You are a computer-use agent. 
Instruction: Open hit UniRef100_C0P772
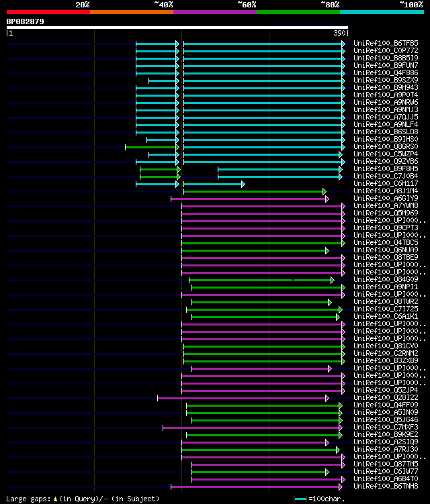point(386,51)
